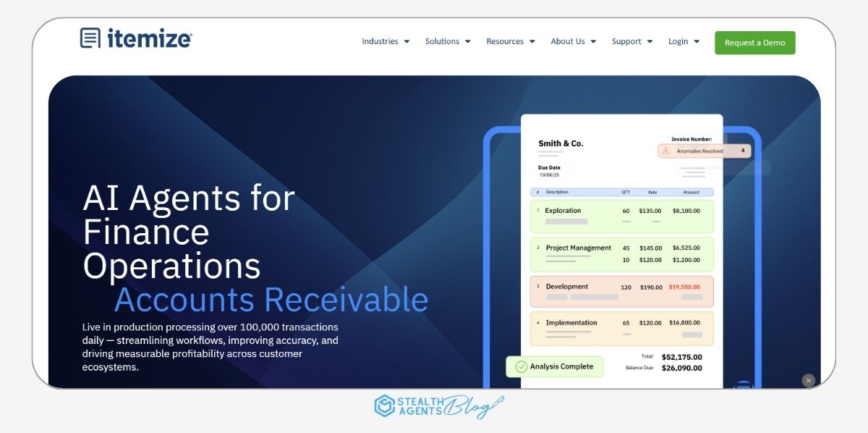The image size is (868, 433).
Task: Open the About Us menu
Action: point(573,42)
